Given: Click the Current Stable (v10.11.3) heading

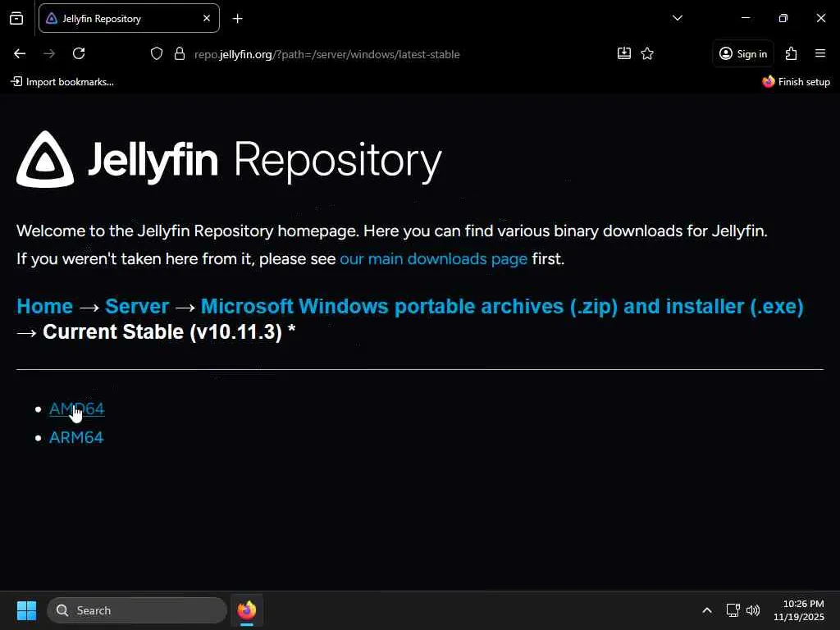Looking at the screenshot, I should click(x=169, y=332).
